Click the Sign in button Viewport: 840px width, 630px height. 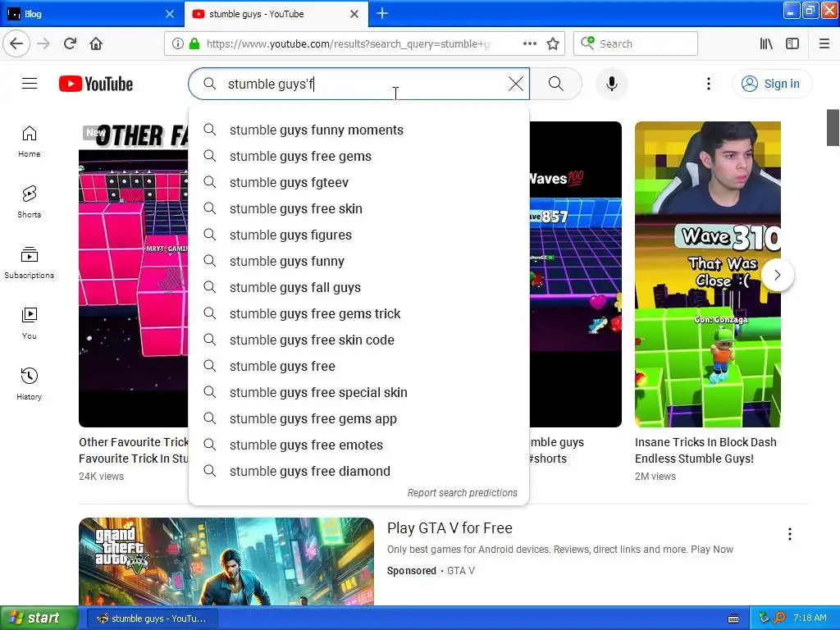click(x=772, y=84)
